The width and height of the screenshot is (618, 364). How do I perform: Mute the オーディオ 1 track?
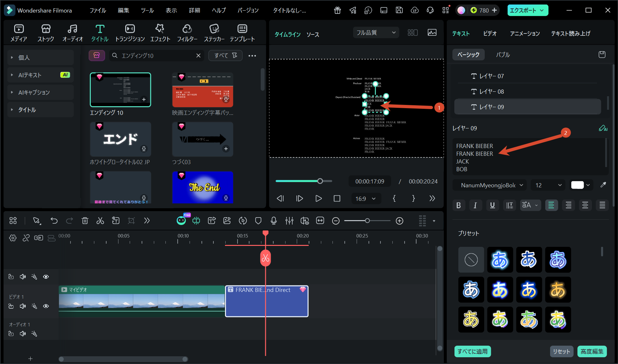pos(23,334)
